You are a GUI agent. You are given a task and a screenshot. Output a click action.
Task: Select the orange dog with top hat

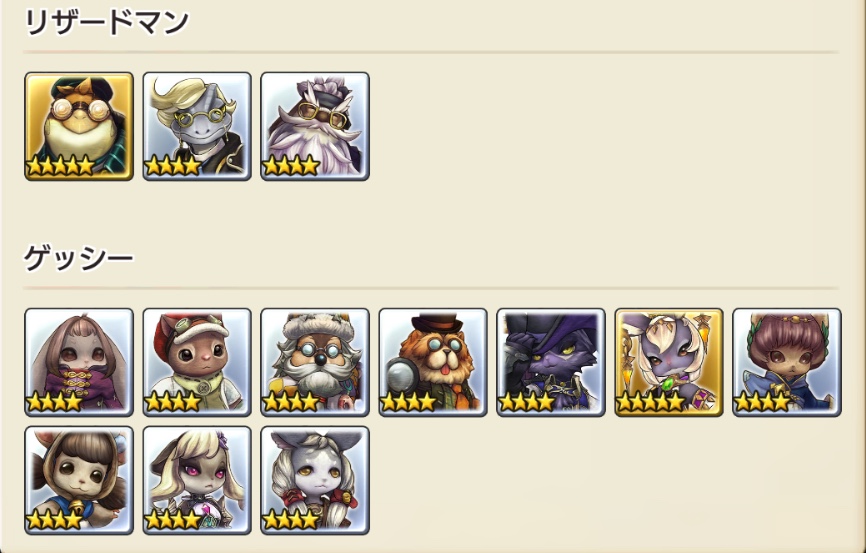pyautogui.click(x=433, y=362)
